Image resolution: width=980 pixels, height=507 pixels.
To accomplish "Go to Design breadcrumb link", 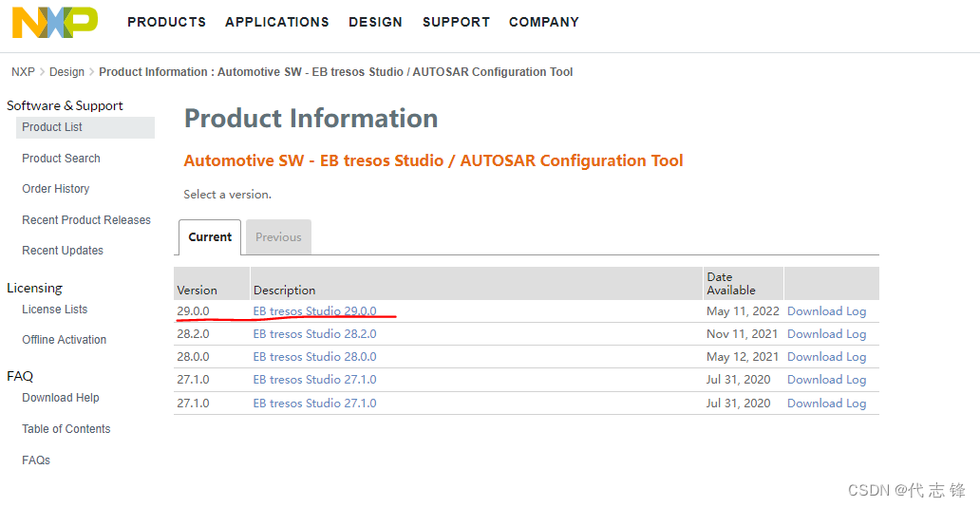I will coord(66,72).
